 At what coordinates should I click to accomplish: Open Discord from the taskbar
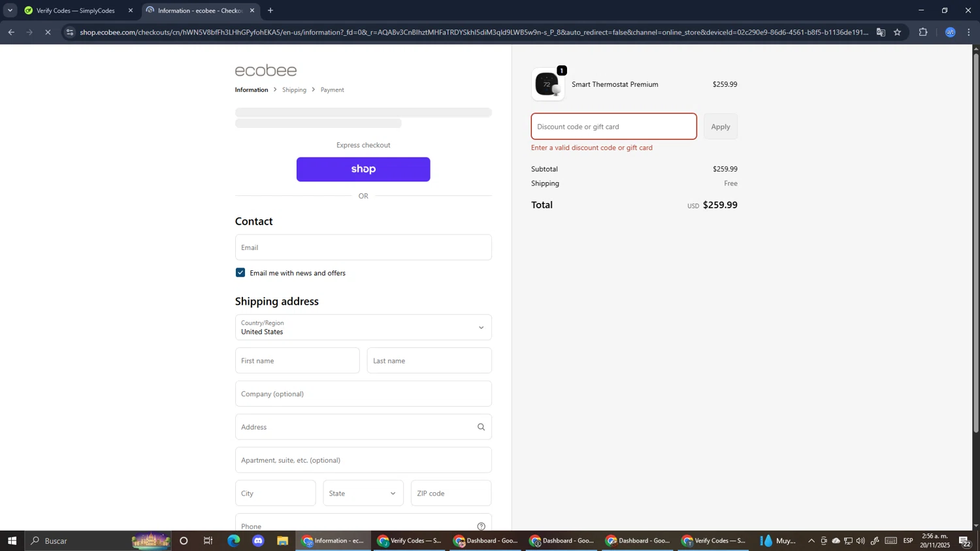coord(258,541)
